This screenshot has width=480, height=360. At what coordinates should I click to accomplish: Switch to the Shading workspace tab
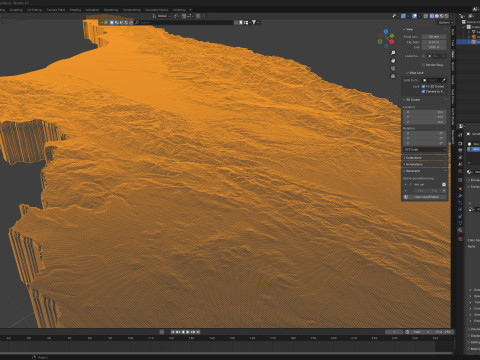click(75, 10)
